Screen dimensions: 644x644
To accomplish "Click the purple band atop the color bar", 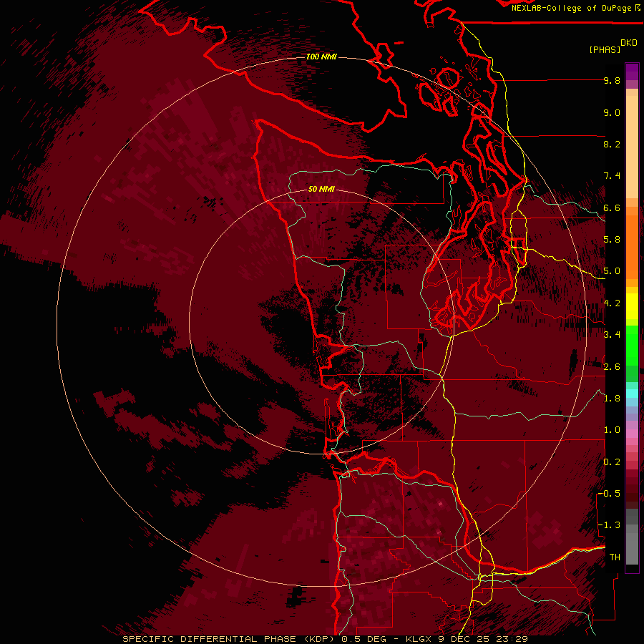I will (x=632, y=72).
